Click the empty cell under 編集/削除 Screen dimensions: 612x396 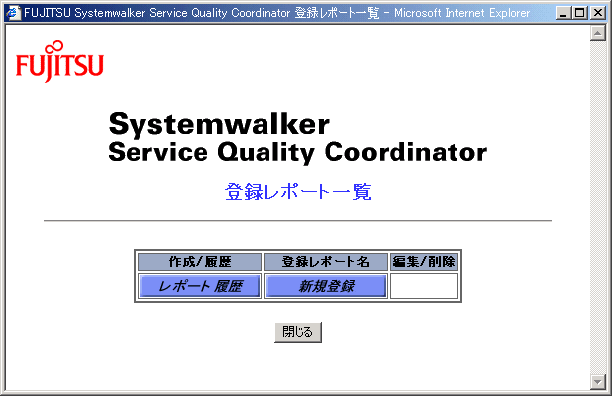coord(424,286)
